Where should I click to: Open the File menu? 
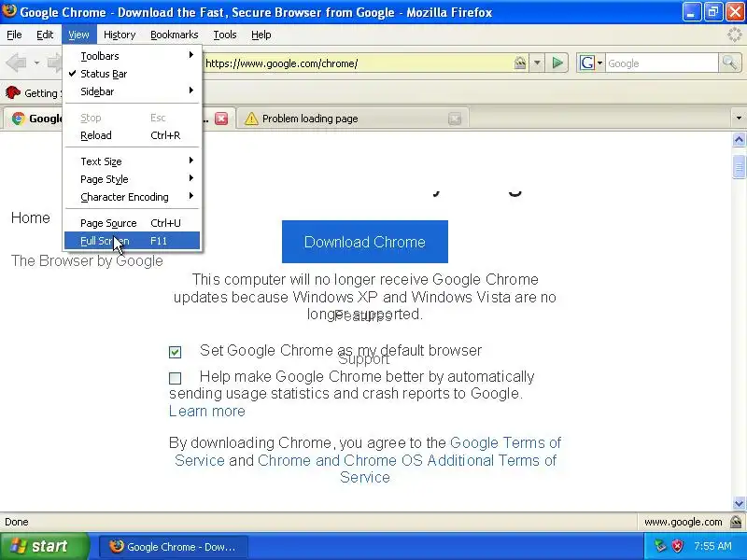[x=14, y=35]
